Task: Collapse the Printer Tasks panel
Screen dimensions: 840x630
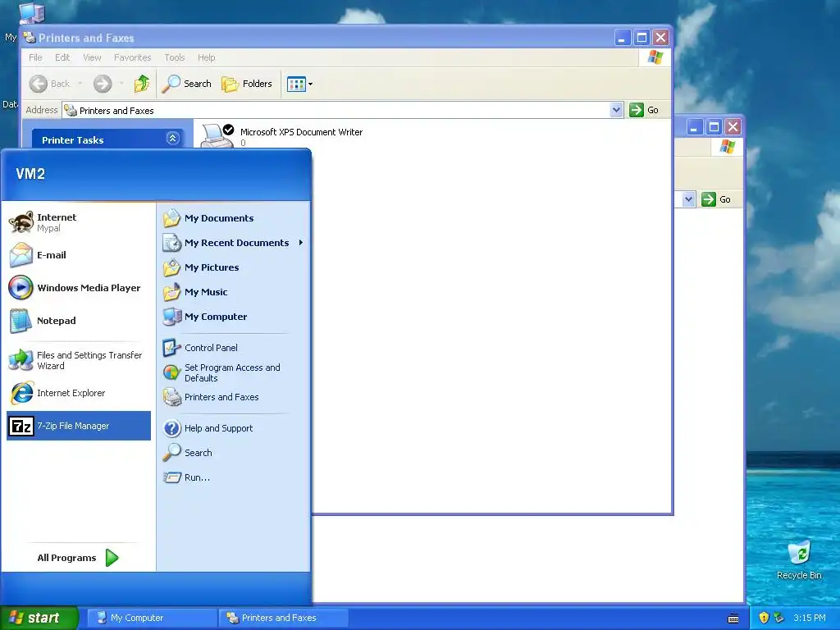Action: [x=172, y=138]
